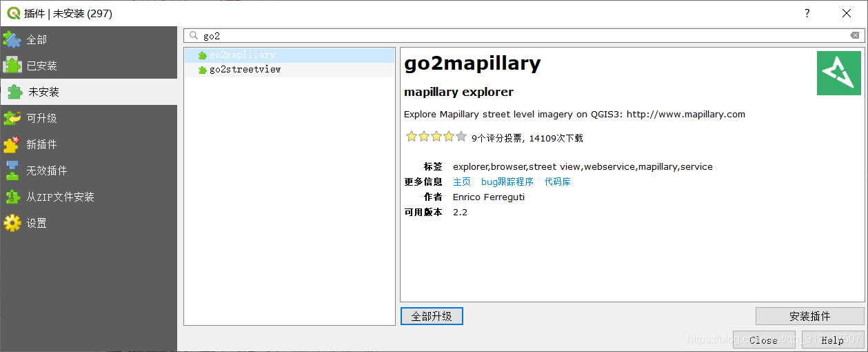868x352 pixels.
Task: Click inside the plugin search field
Action: point(524,36)
